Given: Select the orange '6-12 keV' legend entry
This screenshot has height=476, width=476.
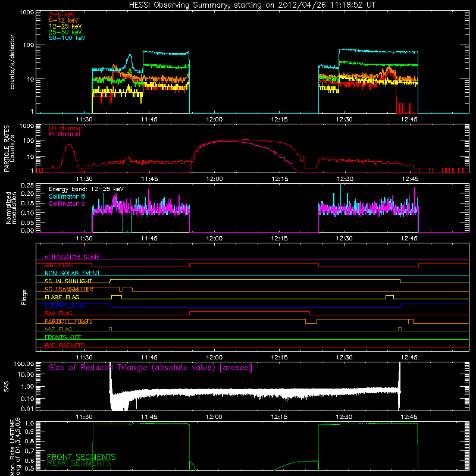Looking at the screenshot, I should [64, 20].
